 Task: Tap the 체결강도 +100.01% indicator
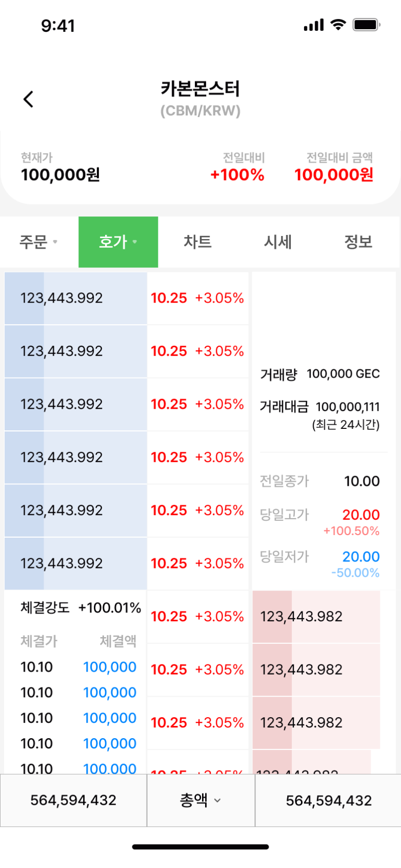click(81, 608)
